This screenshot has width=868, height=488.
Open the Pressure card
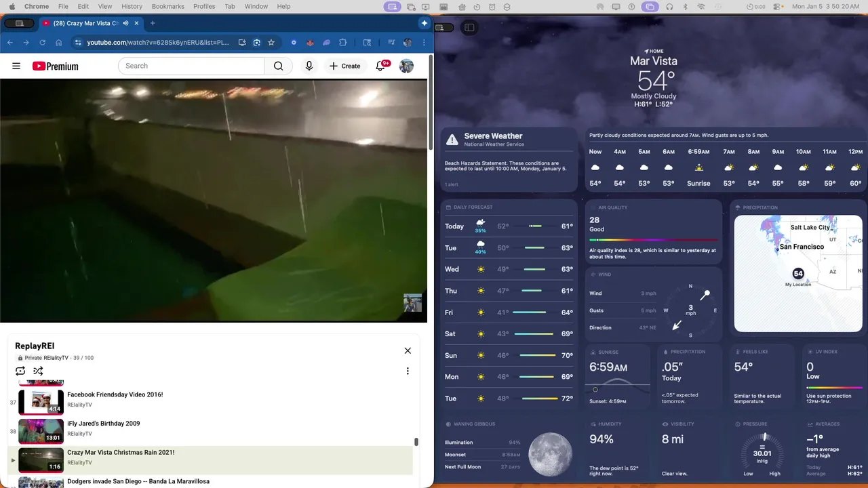(x=762, y=447)
